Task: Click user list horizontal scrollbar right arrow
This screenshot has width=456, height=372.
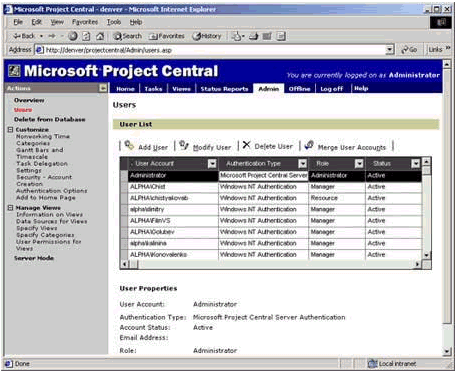Action: pos(418,264)
